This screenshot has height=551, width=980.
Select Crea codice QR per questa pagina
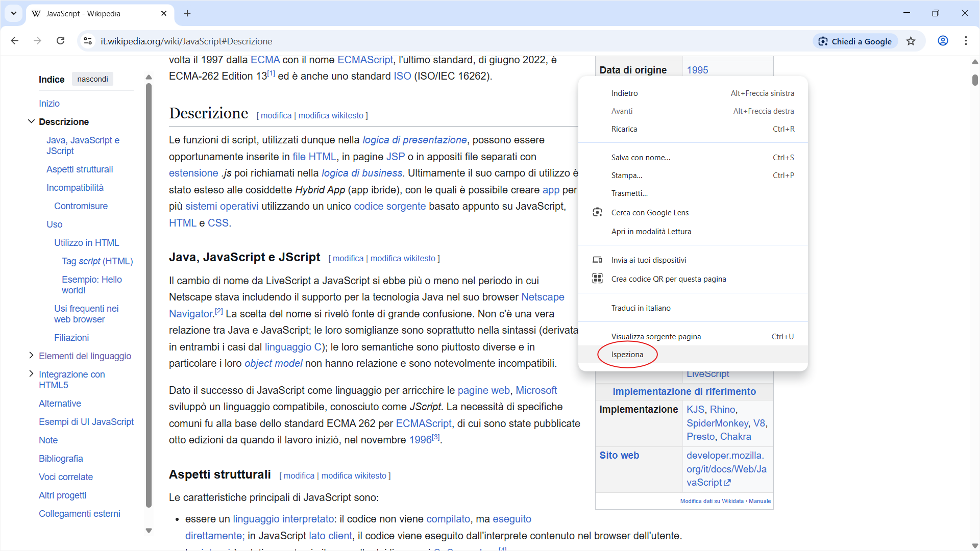point(668,279)
